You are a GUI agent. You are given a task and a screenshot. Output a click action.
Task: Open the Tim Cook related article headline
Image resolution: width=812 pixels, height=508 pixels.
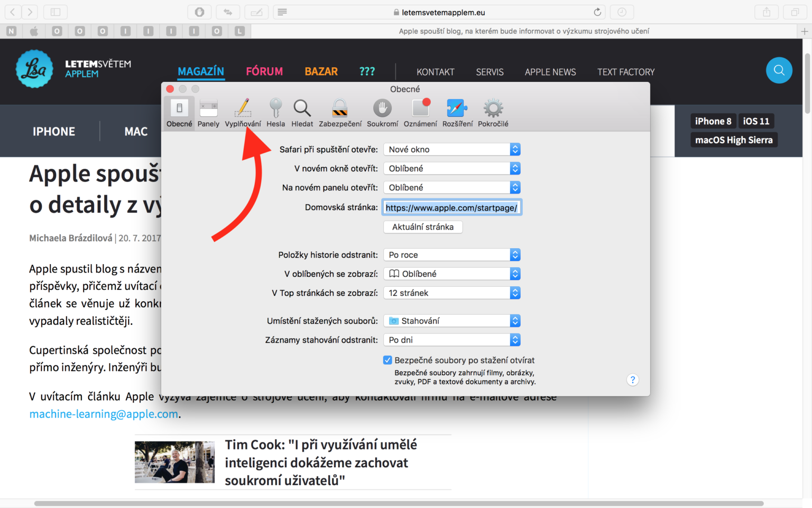pos(321,462)
